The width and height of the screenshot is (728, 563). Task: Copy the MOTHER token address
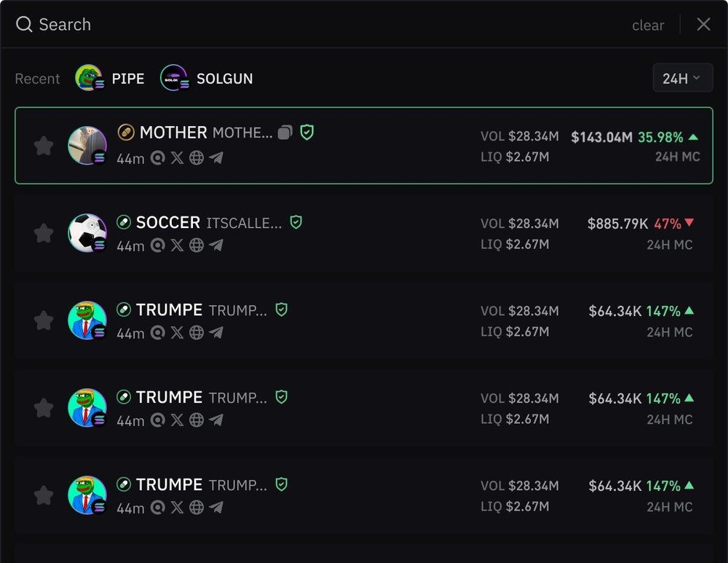285,133
